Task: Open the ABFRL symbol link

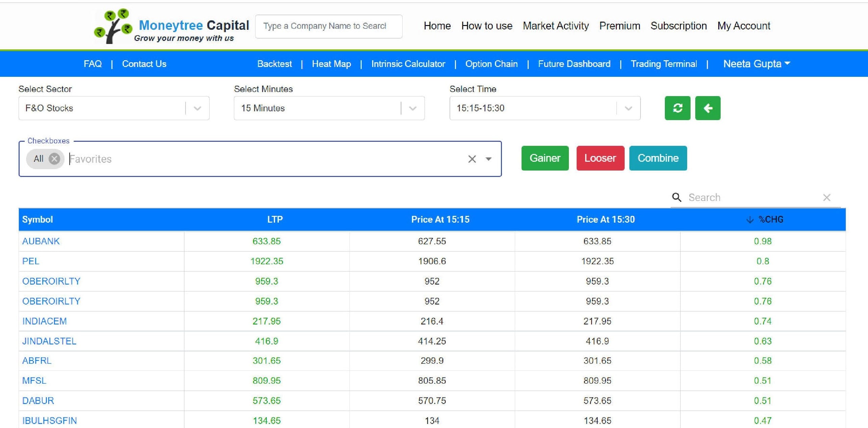Action: click(x=37, y=361)
